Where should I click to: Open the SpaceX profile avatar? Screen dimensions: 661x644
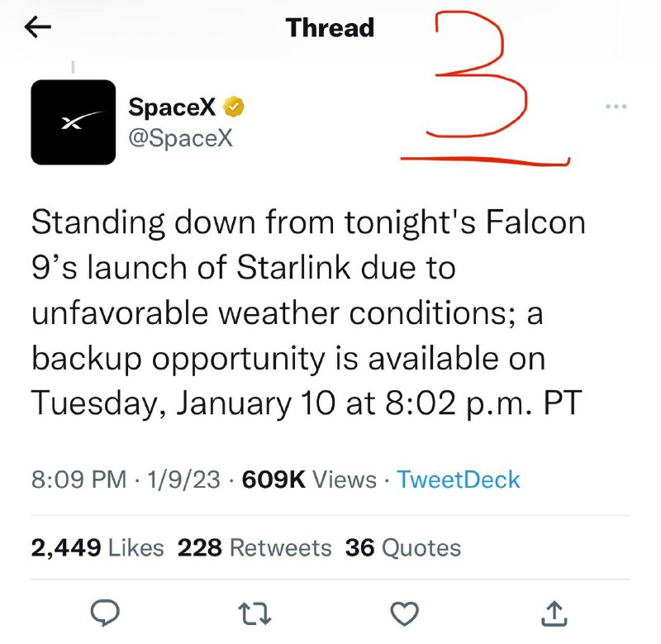(x=74, y=122)
